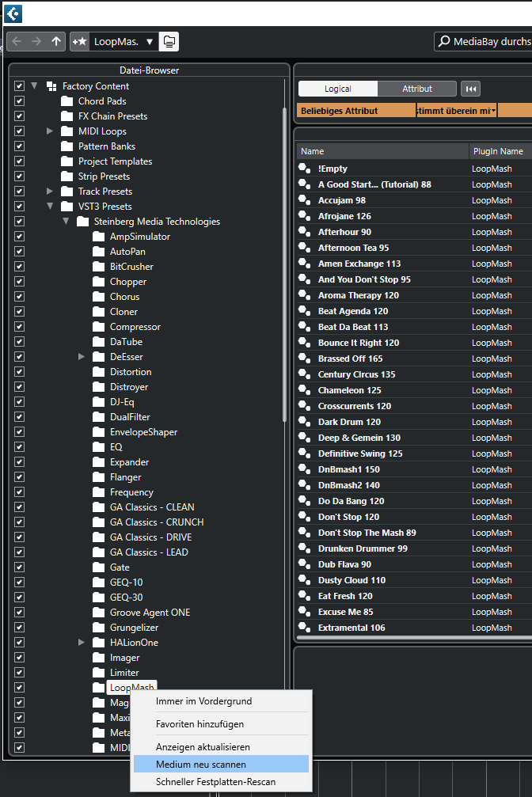
Task: Collapse the VST3 Presets folder
Action: (50, 207)
